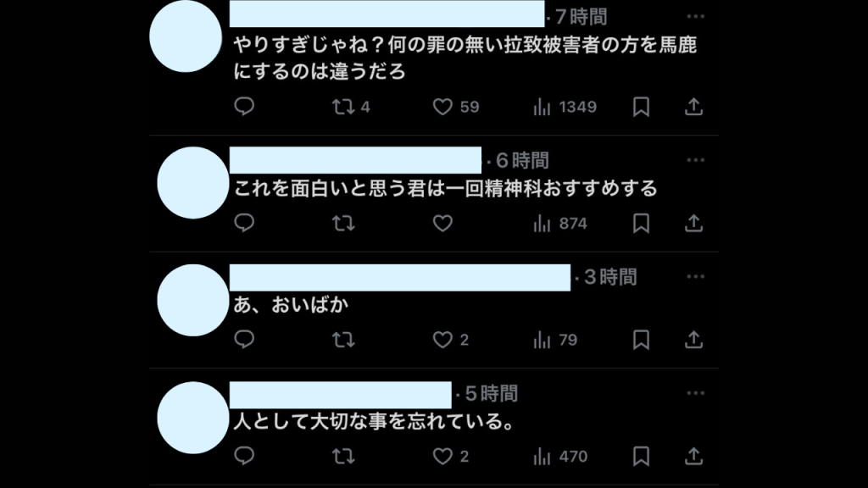Like the tweet with 59 likes
The image size is (868, 488).
pyautogui.click(x=455, y=106)
